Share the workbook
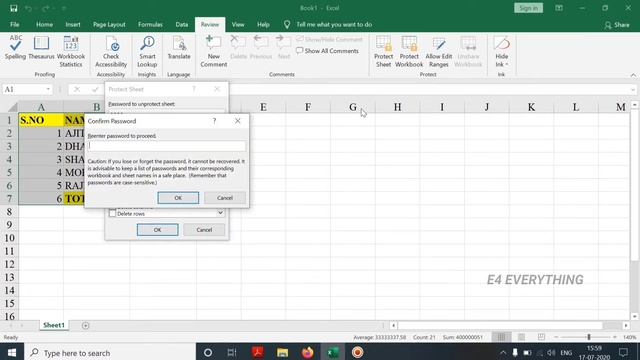 617,25
